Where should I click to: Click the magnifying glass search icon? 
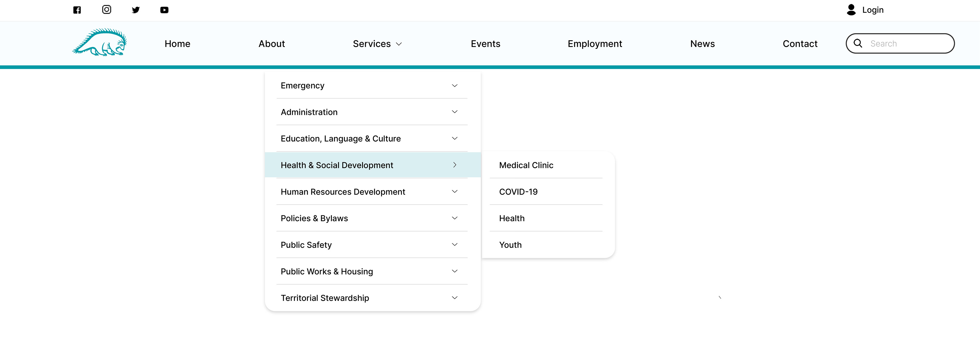[x=858, y=43]
